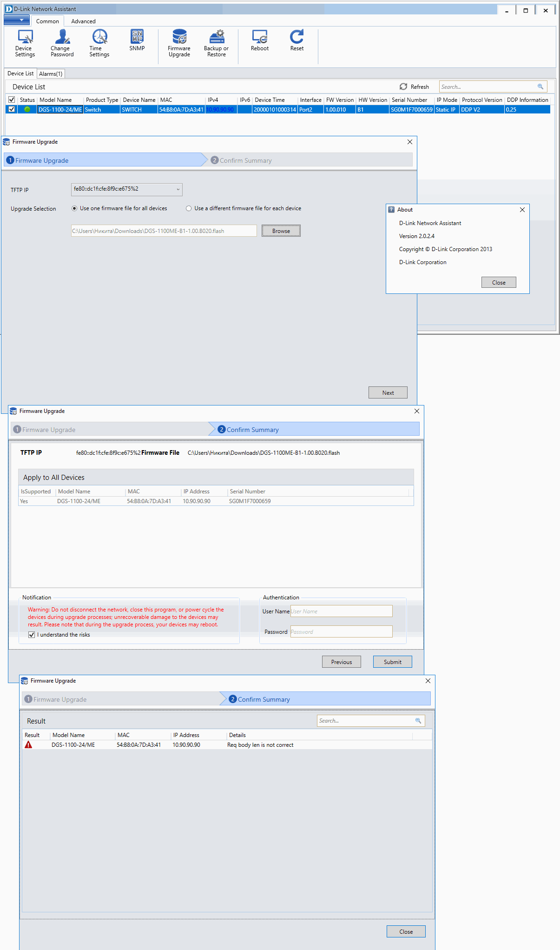Click the Change Password icon

(62, 43)
